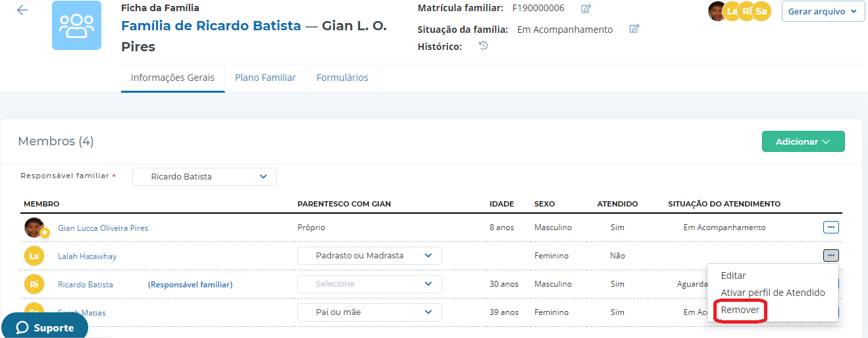
Task: Click the family group icon
Action: [x=76, y=25]
